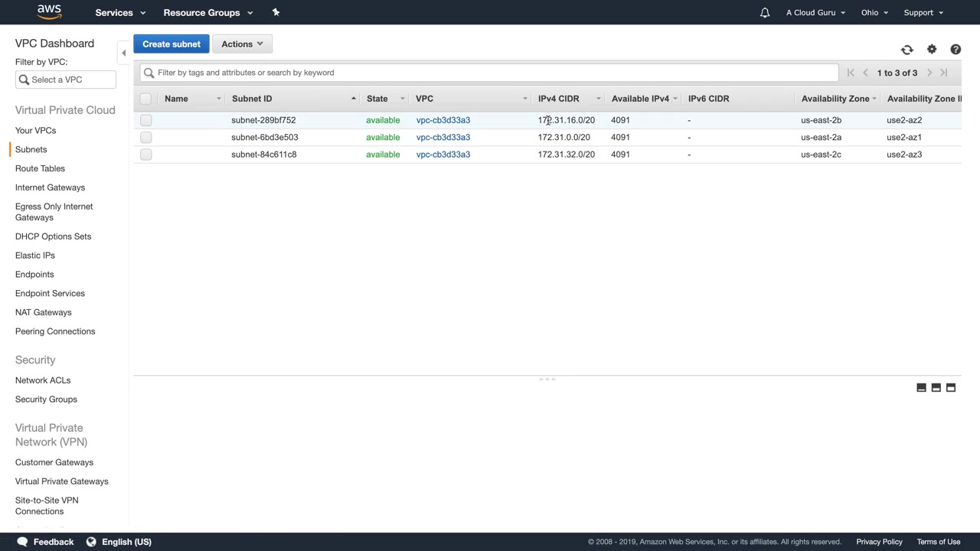Click the English (US) language selector
This screenshot has height=551, width=980.
(126, 542)
